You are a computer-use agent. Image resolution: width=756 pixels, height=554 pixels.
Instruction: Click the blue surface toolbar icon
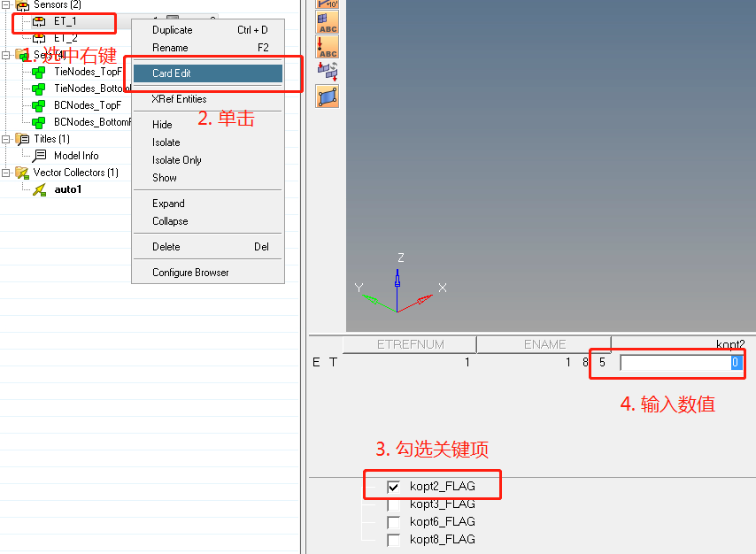pyautogui.click(x=328, y=96)
